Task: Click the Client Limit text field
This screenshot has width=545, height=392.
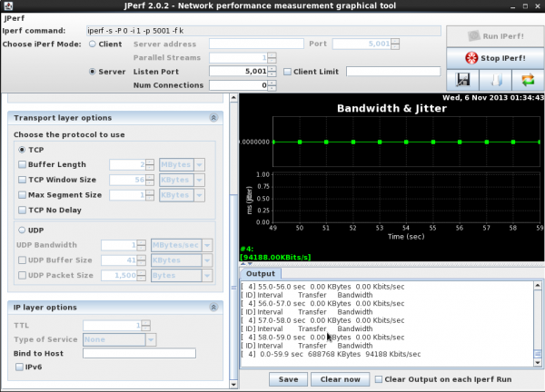Action: pos(393,72)
